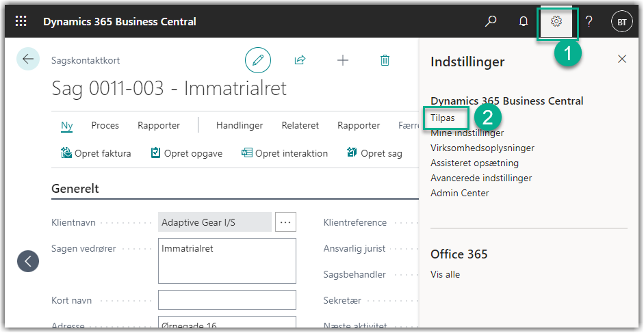Image resolution: width=644 pixels, height=333 pixels.
Task: Open the Avancerede indstillinger link
Action: pyautogui.click(x=481, y=178)
